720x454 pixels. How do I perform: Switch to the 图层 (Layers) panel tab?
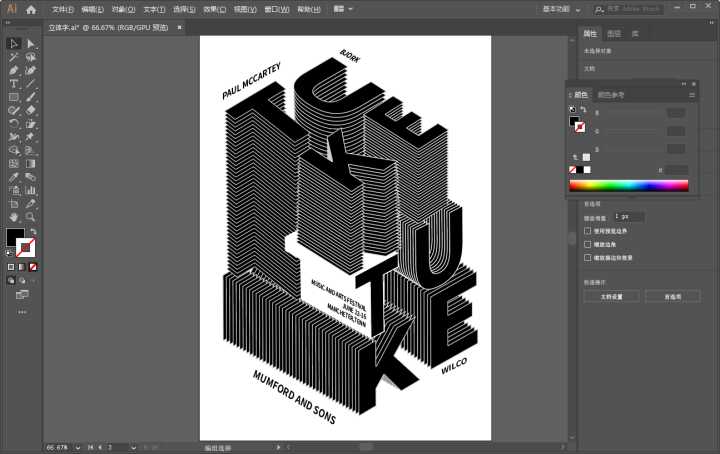(614, 34)
